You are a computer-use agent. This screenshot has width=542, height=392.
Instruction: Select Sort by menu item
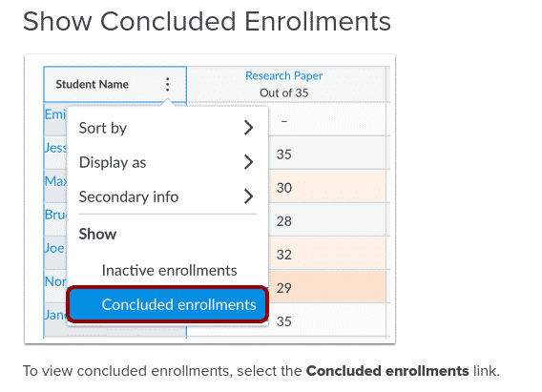pyautogui.click(x=167, y=128)
